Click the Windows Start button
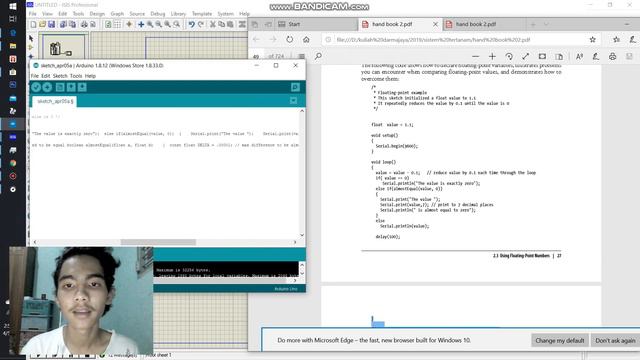 click(13, 6)
